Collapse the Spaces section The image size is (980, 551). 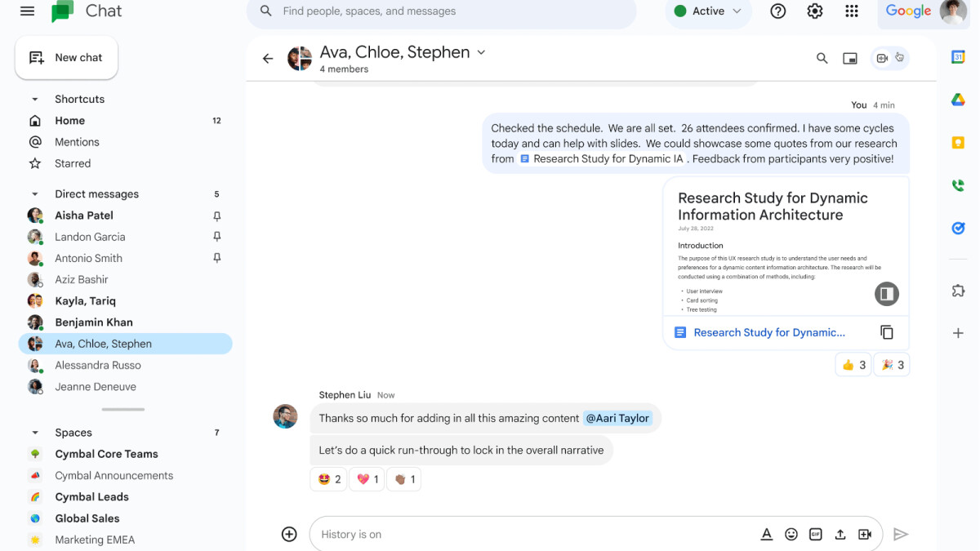pyautogui.click(x=34, y=432)
